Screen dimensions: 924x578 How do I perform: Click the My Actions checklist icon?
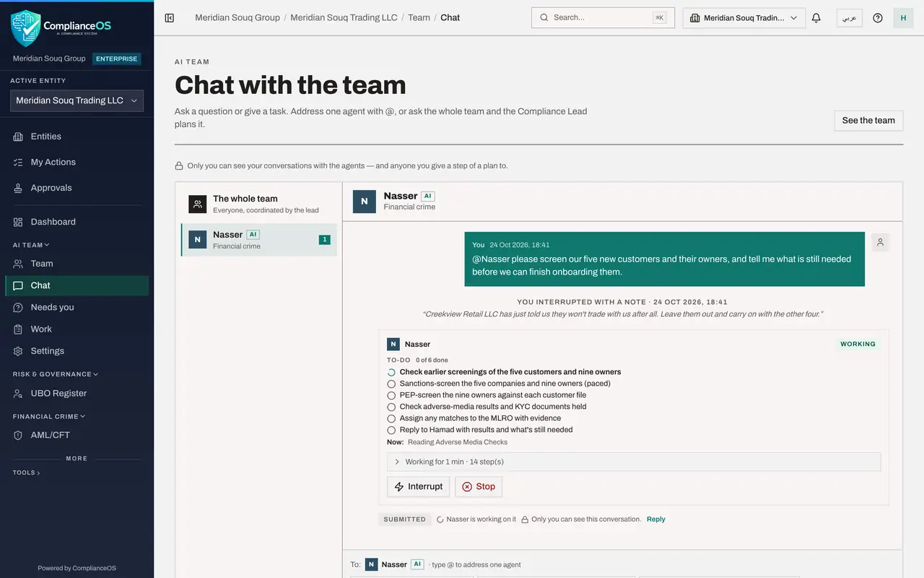click(18, 163)
